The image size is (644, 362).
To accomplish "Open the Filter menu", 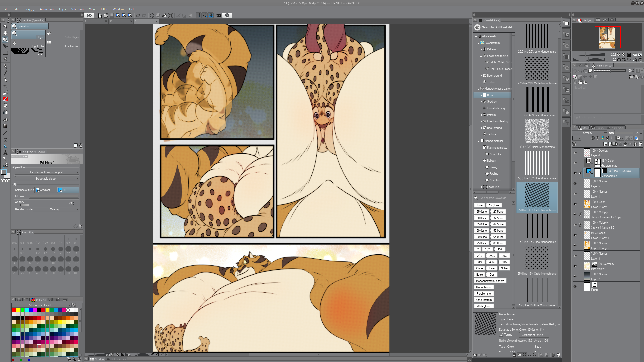I will point(104,9).
